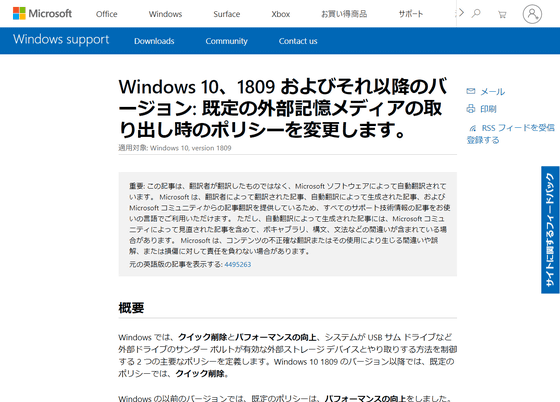Screen dimensions: 560x402
Task: Open the Office menu item
Action: click(x=106, y=14)
